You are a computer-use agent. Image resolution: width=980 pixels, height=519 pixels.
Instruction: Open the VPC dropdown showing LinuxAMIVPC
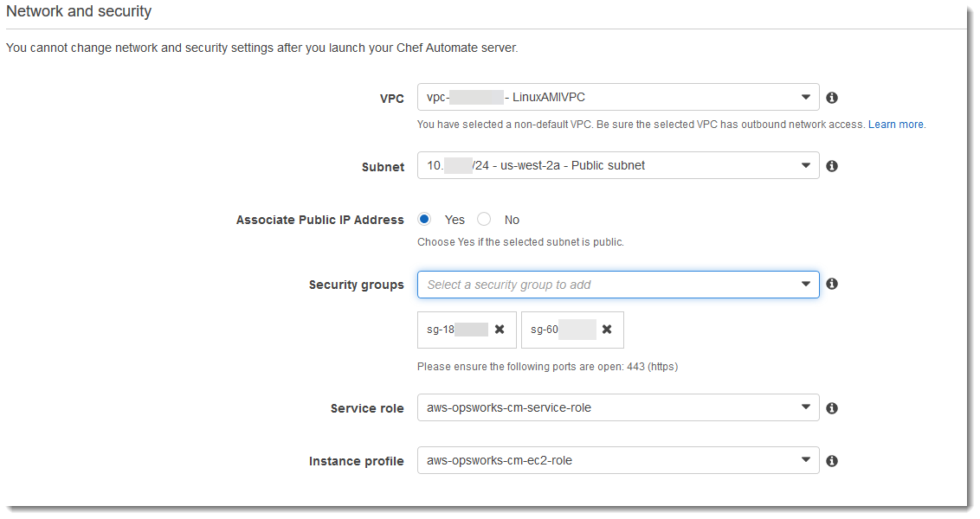click(618, 98)
